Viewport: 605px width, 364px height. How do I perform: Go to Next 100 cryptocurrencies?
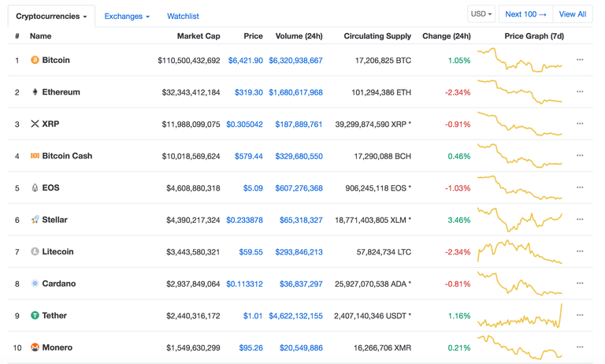coord(525,14)
